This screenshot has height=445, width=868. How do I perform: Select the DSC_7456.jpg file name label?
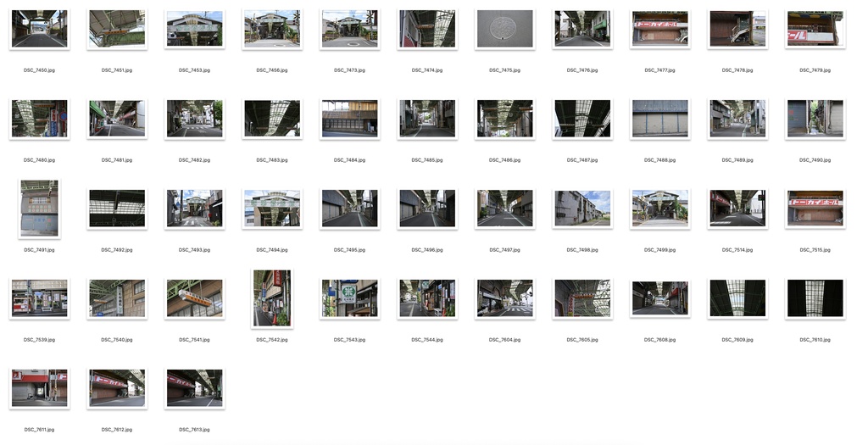(272, 70)
